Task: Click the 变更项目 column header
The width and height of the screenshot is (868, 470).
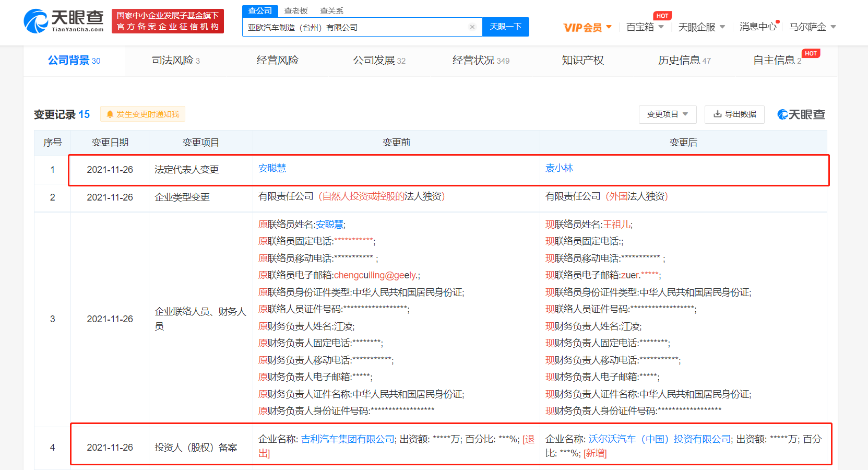Action: point(200,143)
